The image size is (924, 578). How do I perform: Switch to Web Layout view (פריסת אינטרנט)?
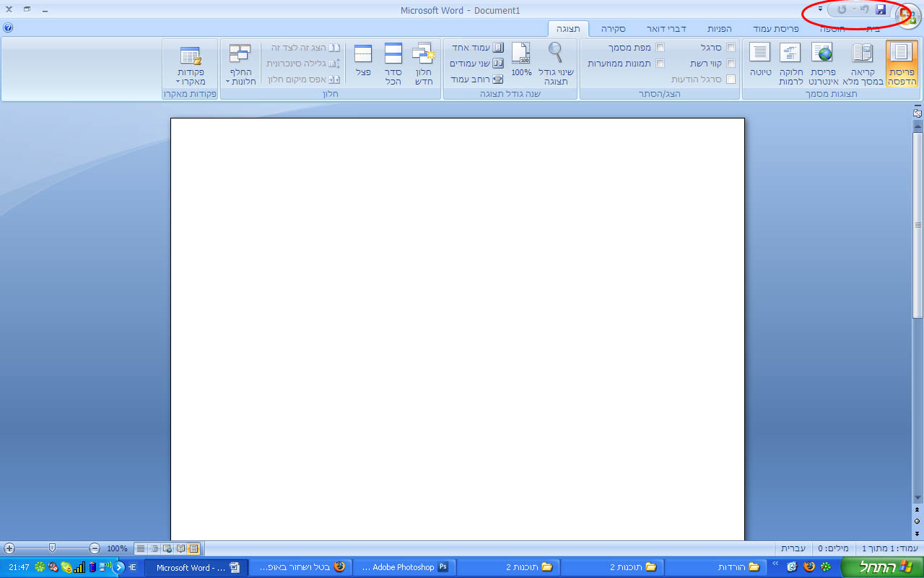(x=822, y=64)
